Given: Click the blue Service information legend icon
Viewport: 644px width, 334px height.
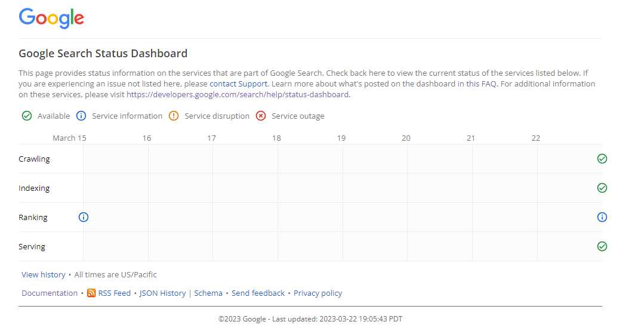Looking at the screenshot, I should point(81,116).
